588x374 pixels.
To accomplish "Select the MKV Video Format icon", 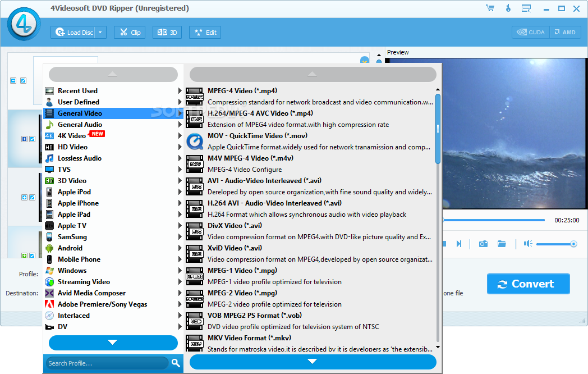I will [x=195, y=344].
